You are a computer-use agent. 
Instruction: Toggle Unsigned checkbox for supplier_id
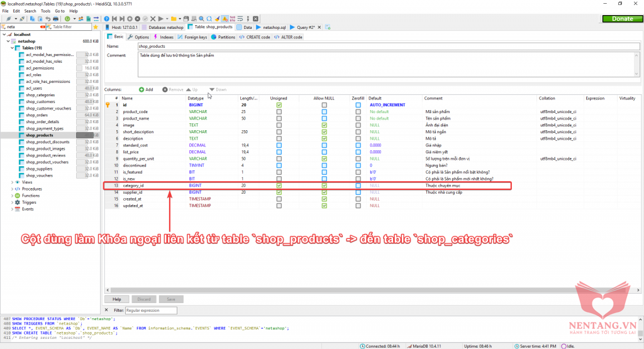(x=279, y=192)
